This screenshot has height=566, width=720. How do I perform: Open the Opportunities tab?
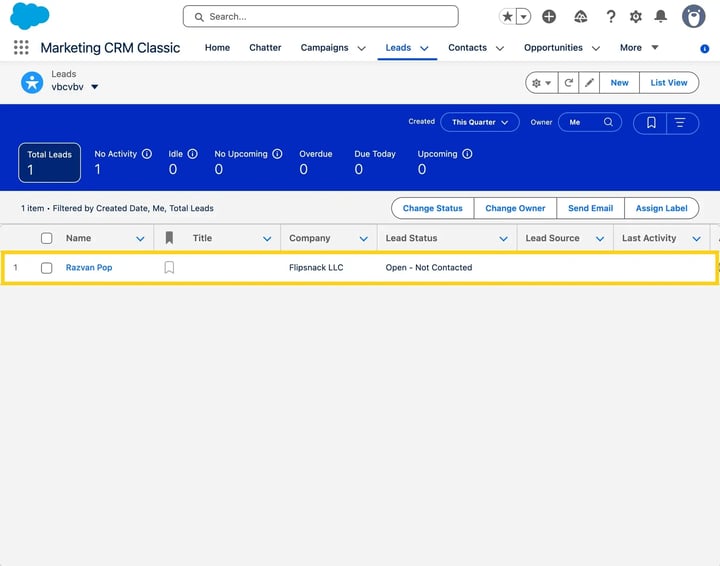[x=553, y=48]
